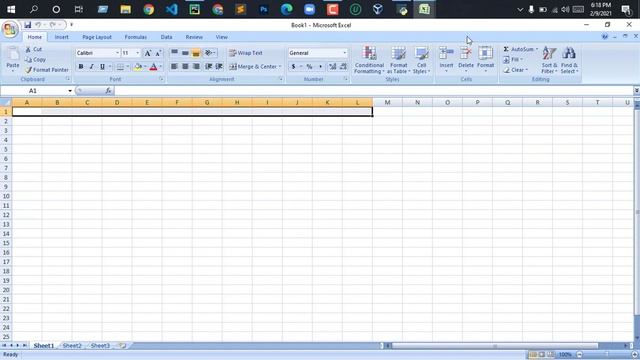This screenshot has width=640, height=360.
Task: Apply Percent Style
Action: tap(309, 67)
